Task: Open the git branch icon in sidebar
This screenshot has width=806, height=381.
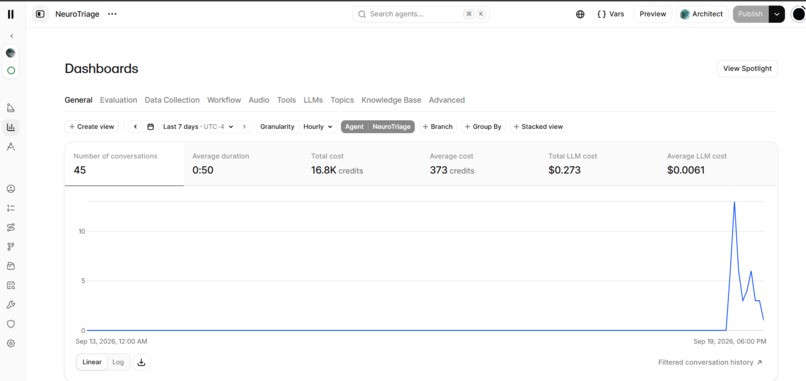Action: (11, 247)
